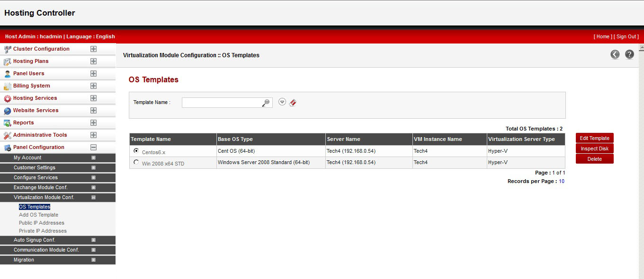Click the Total OS Templates : 2 label

coord(534,129)
